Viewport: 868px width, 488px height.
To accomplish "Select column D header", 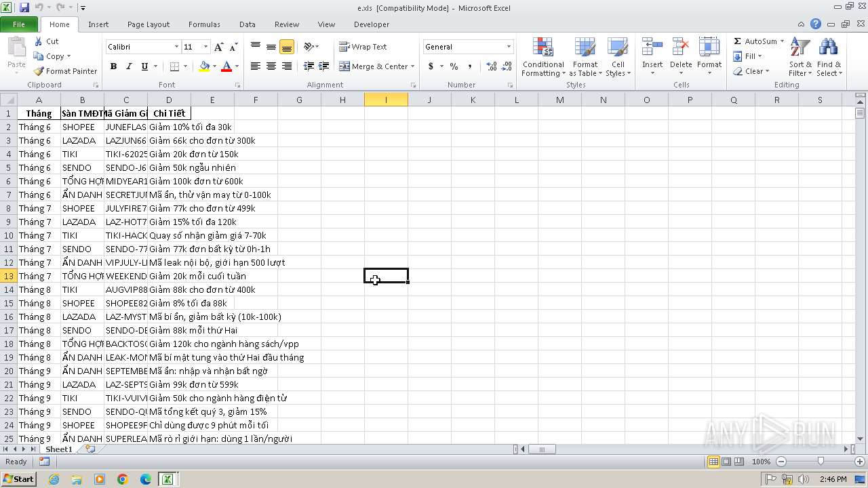I will point(169,100).
